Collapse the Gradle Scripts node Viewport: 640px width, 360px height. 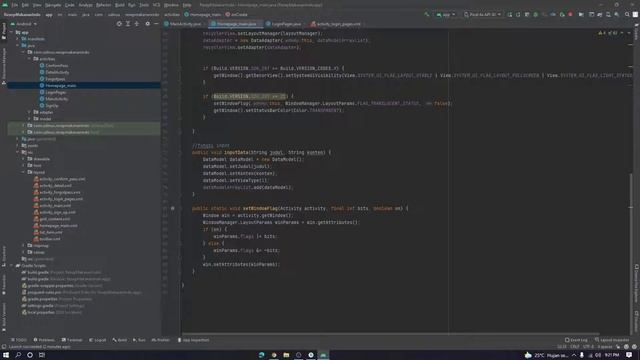pyautogui.click(x=12, y=265)
